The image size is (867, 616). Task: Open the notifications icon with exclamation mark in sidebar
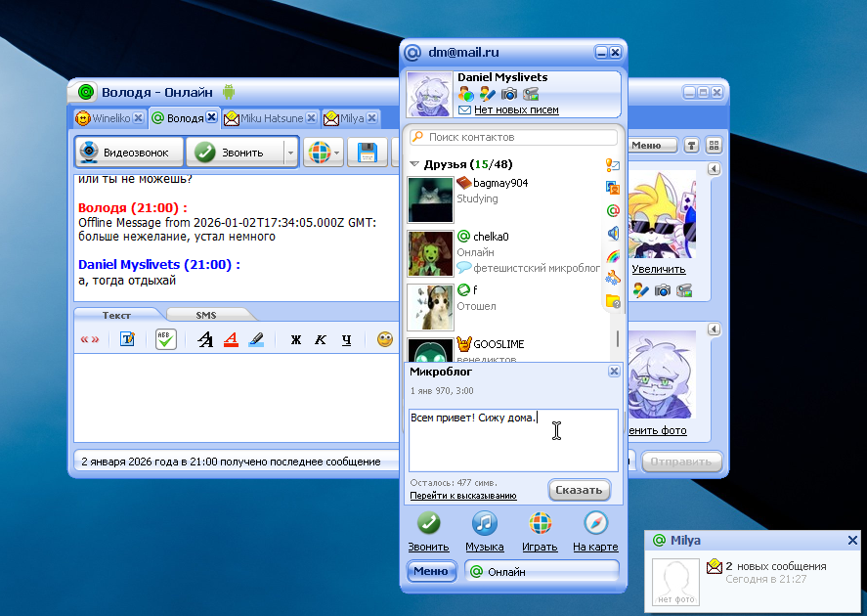tap(612, 165)
